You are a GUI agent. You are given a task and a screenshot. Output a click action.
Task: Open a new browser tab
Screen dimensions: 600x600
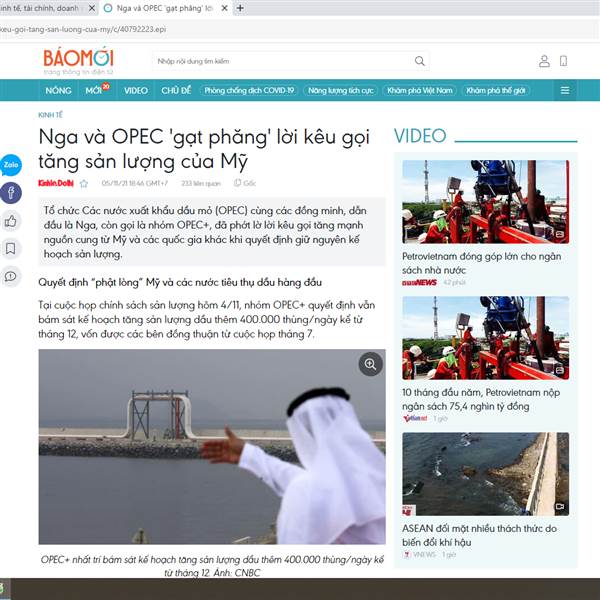tap(240, 8)
